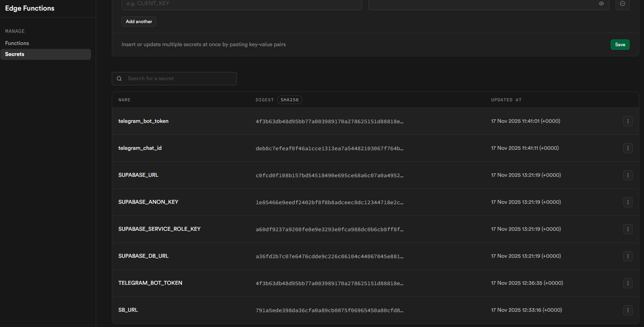
Task: Click the 12:36:35 updated timestamp
Action: (x=527, y=283)
